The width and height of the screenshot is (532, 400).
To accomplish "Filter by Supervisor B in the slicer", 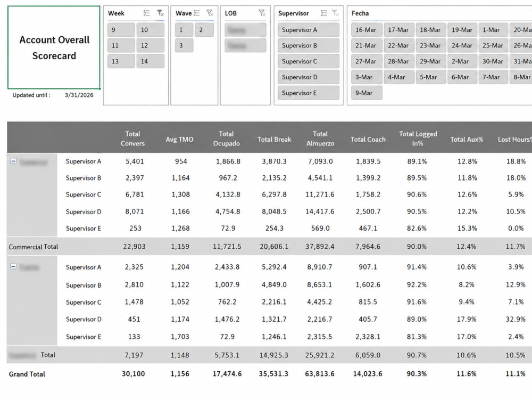I will pyautogui.click(x=309, y=45).
